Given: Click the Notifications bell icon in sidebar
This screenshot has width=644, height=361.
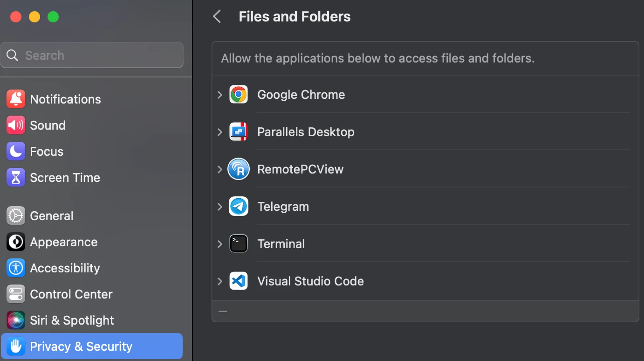Looking at the screenshot, I should pos(16,99).
